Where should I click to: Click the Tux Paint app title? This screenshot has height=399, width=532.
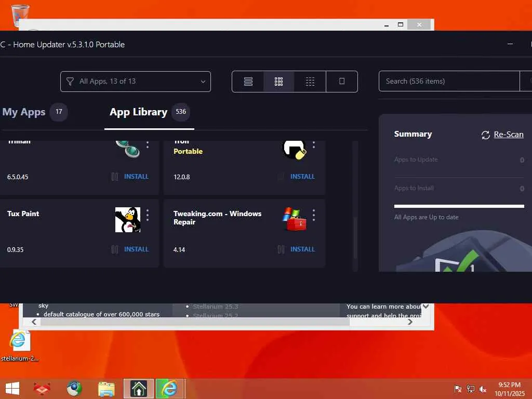[23, 214]
